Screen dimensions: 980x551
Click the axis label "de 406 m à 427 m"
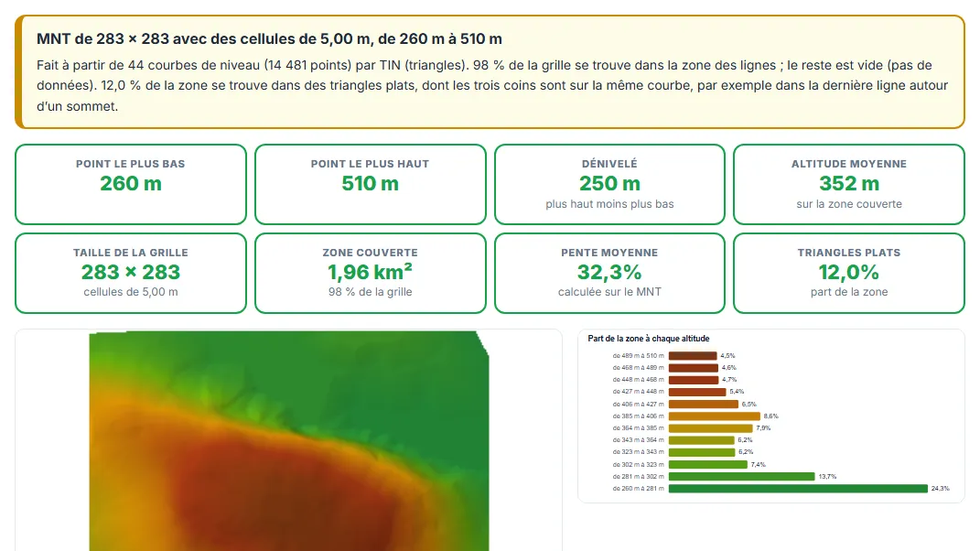coord(638,404)
